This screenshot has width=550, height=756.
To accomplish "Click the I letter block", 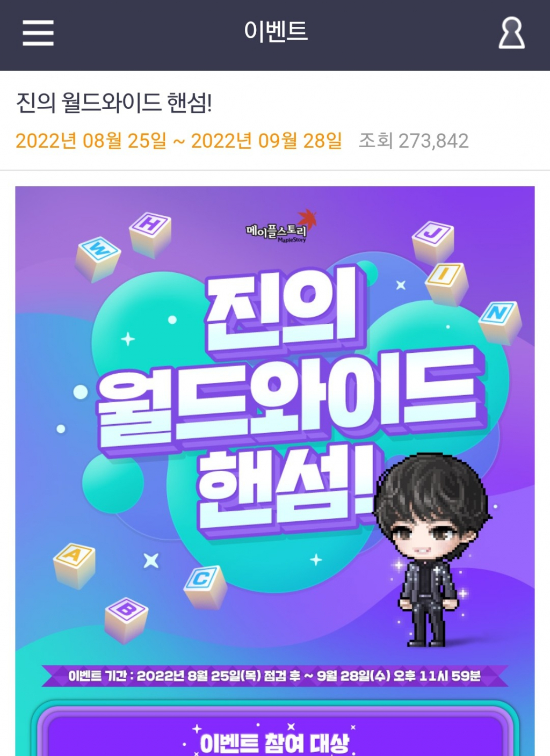I will tap(446, 283).
